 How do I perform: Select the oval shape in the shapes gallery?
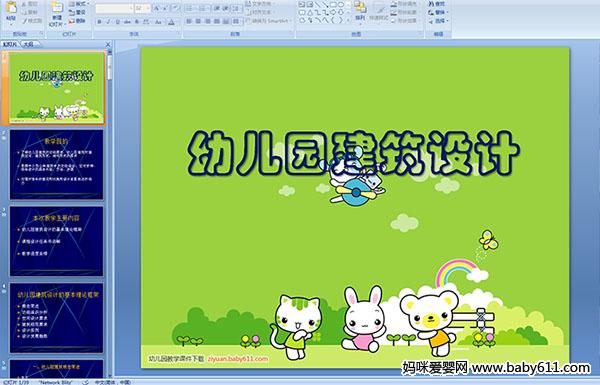341,5
